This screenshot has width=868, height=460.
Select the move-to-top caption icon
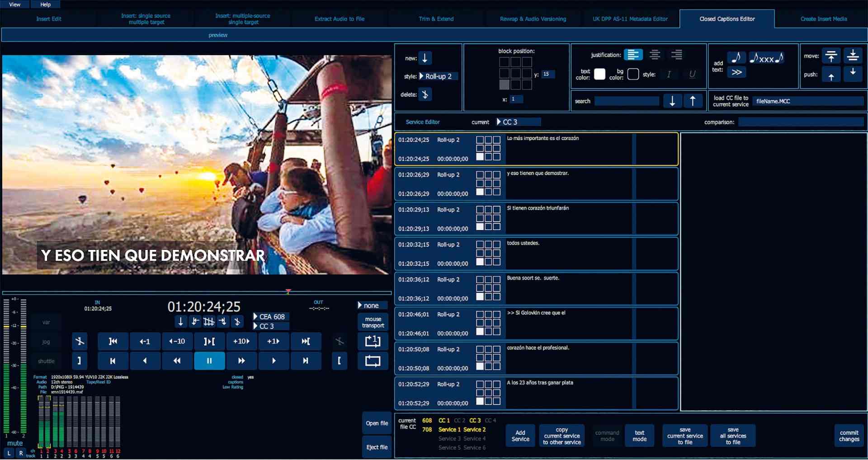tap(831, 56)
